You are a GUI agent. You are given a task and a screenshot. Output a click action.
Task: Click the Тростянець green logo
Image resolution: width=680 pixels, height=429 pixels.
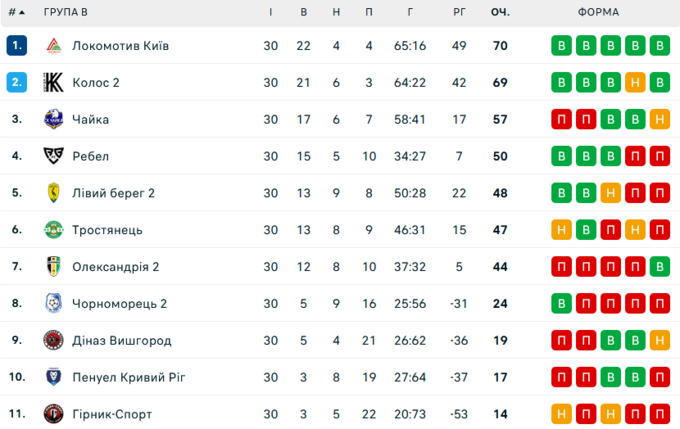click(54, 230)
